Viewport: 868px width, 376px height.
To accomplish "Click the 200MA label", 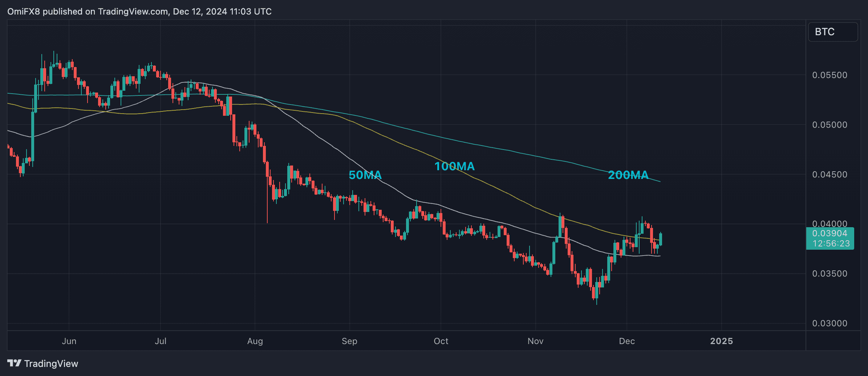I will 628,175.
